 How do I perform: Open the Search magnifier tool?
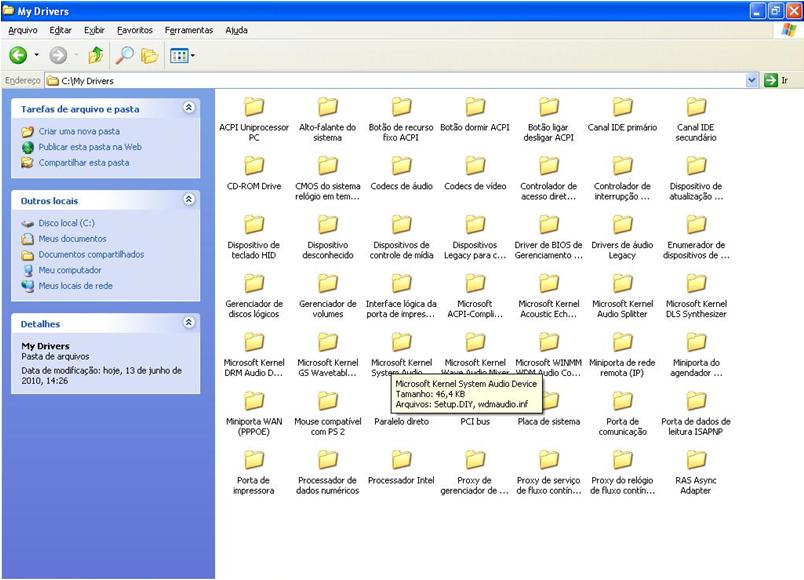coord(125,56)
